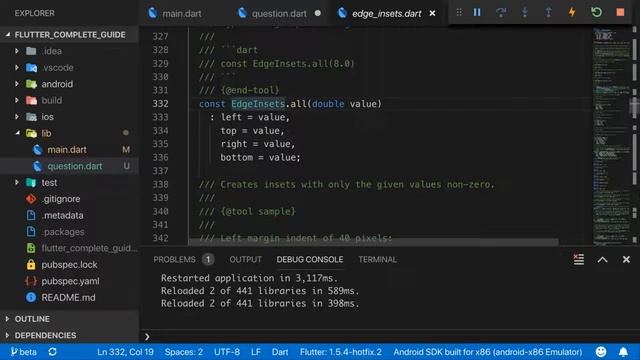Click the beta git branch indicator
Screen dimensions: 640x360
coord(24,352)
